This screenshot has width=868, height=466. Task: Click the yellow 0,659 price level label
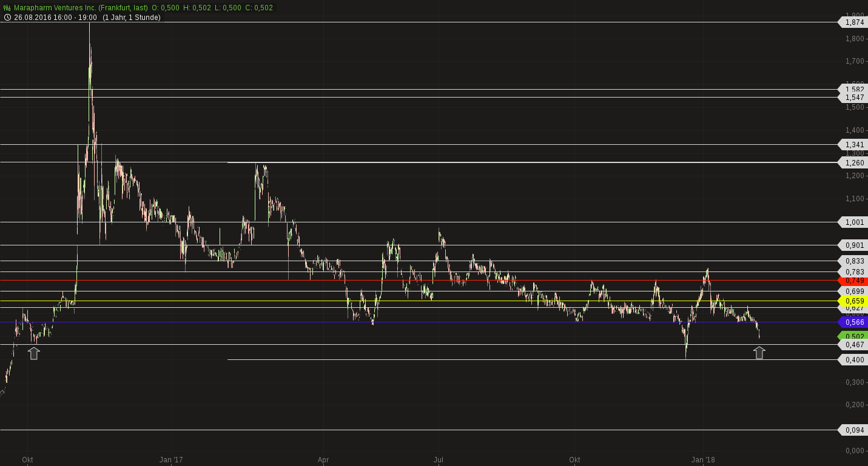click(x=853, y=301)
